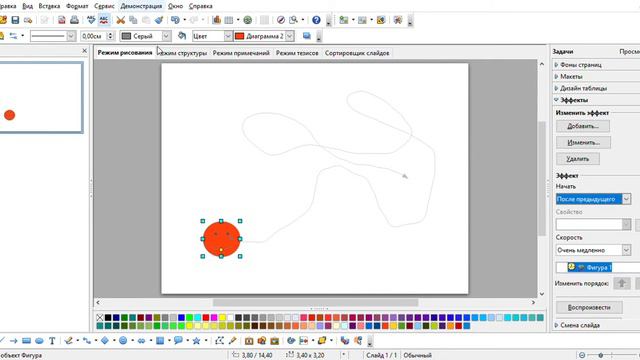This screenshot has width=640, height=360.
Task: Open Help via question mark icon
Action: pyautogui.click(x=316, y=20)
